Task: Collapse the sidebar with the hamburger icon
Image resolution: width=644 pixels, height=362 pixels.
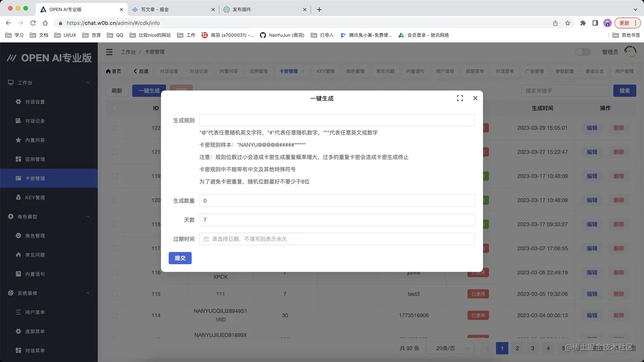Action: 109,52
